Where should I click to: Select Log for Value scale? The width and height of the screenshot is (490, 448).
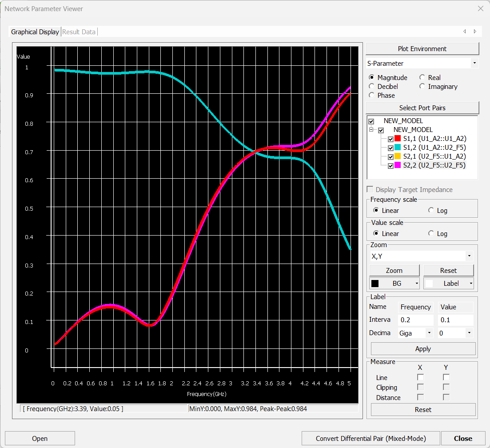(x=431, y=233)
